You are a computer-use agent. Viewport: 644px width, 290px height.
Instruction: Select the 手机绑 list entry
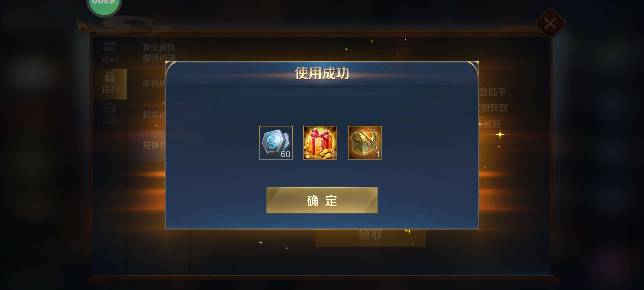coord(154,84)
